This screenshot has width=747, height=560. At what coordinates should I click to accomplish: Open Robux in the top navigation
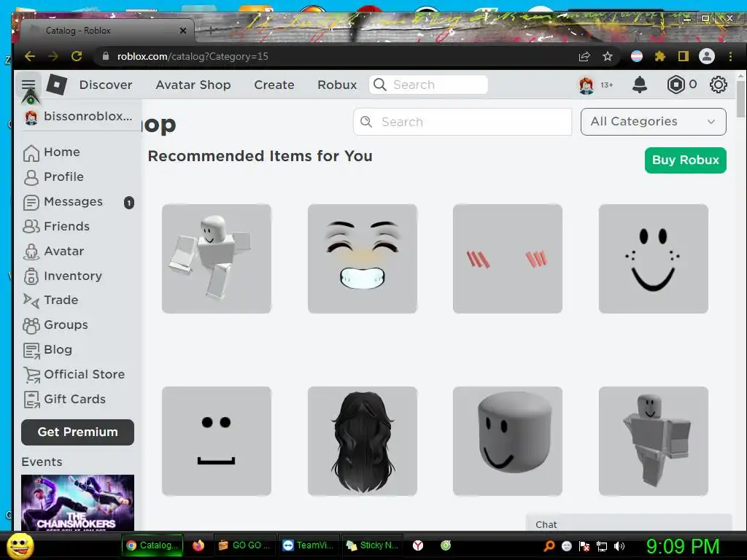coord(337,85)
